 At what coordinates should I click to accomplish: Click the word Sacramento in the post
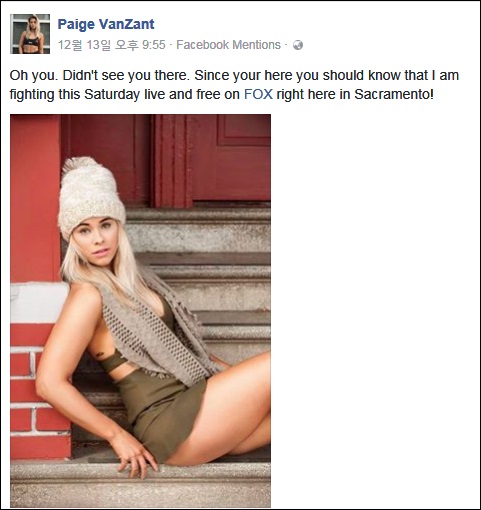[394, 94]
